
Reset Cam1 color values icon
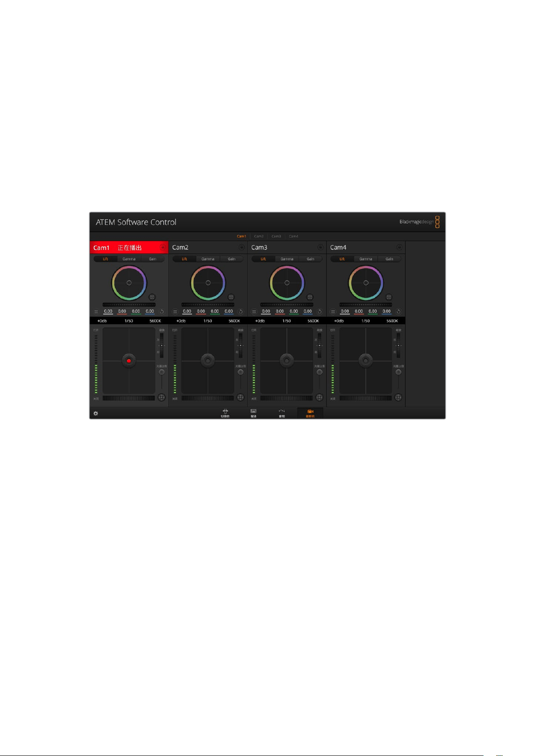point(162,311)
